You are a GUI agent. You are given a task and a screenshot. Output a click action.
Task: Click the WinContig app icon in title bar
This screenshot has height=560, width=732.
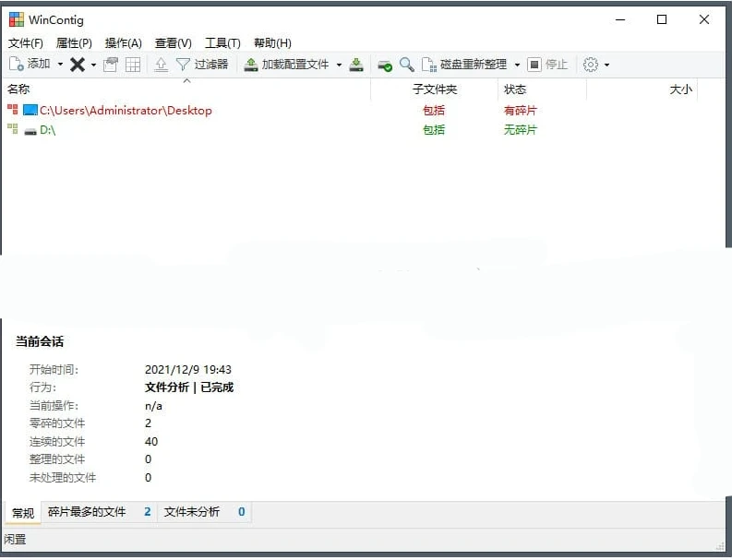tap(17, 19)
